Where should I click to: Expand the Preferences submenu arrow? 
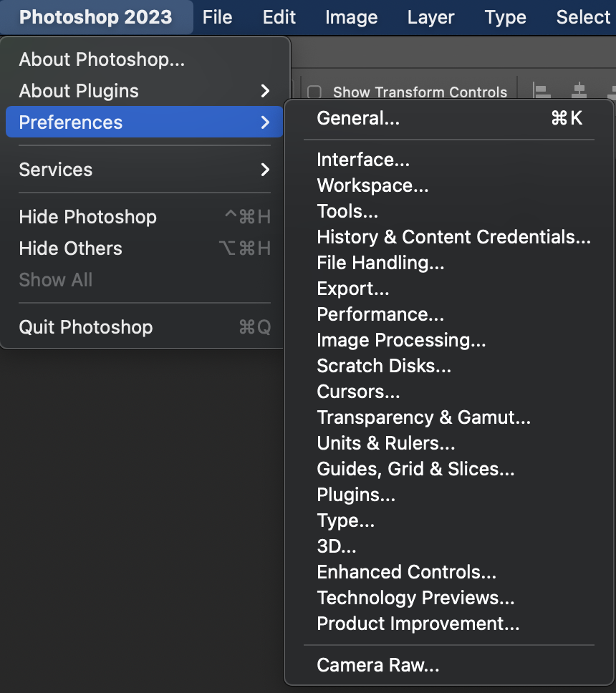coord(265,122)
